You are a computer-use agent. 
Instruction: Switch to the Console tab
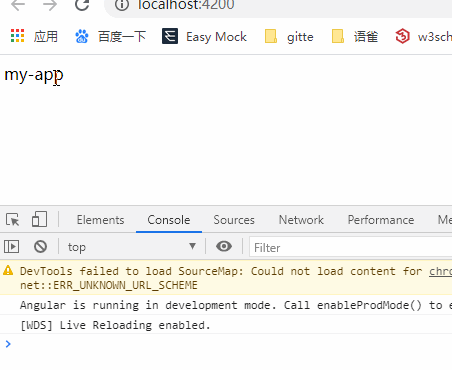169,220
